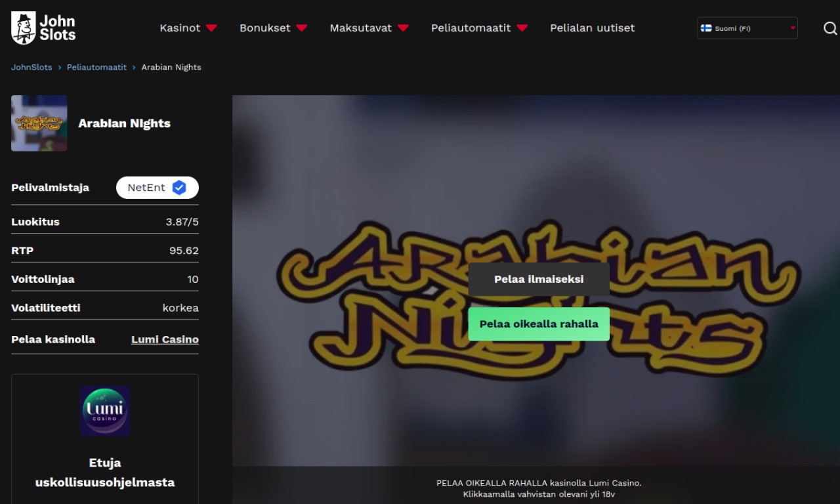Image resolution: width=840 pixels, height=504 pixels.
Task: Click the RTP value 95.62
Action: click(x=184, y=251)
